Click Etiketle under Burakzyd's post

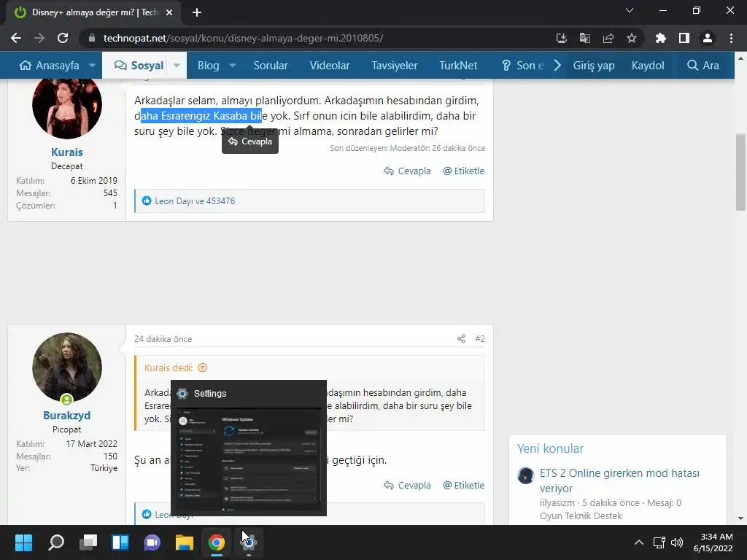463,485
